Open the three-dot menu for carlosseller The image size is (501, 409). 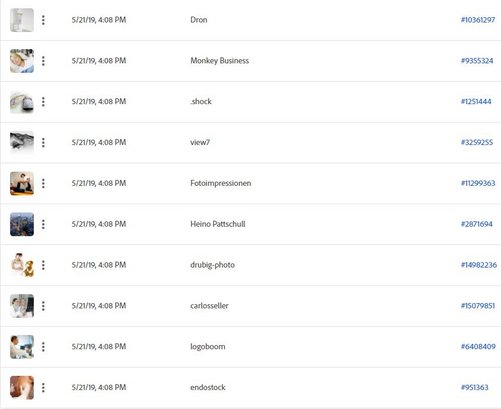click(x=43, y=306)
